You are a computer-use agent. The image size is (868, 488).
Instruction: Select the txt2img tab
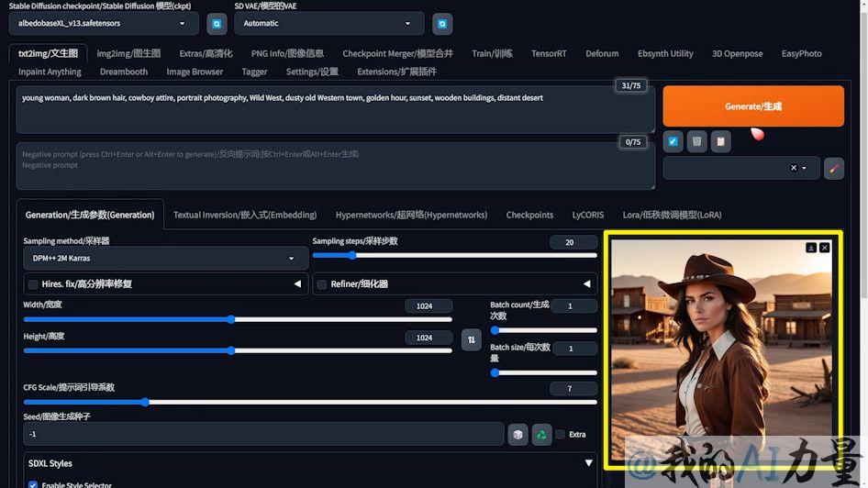coord(48,54)
